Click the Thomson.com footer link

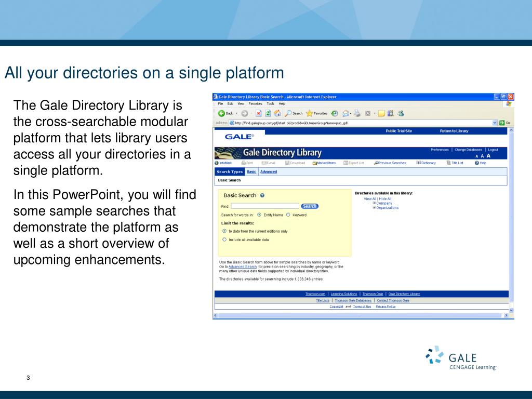(x=315, y=294)
